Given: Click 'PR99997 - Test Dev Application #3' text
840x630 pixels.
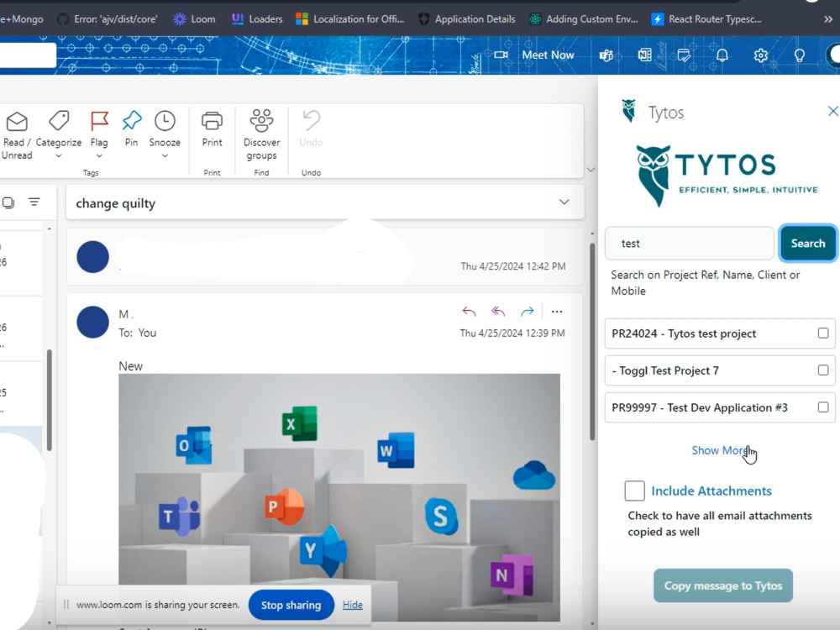Looking at the screenshot, I should (x=700, y=407).
